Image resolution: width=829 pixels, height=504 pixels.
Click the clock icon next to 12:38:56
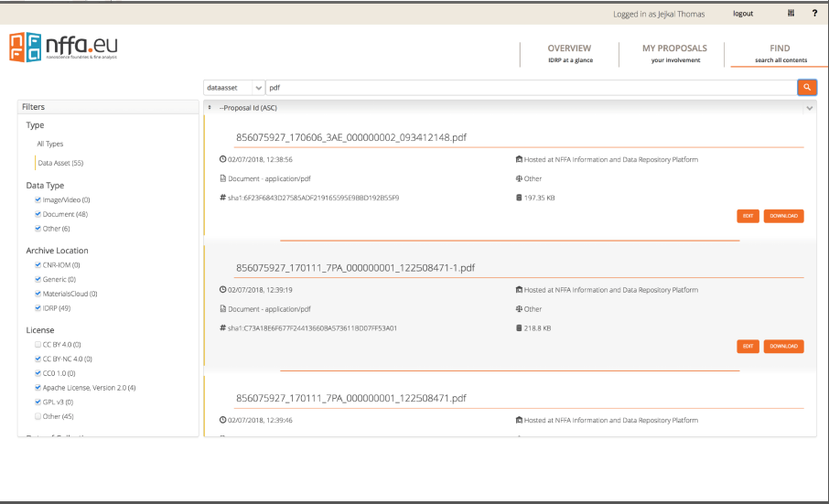point(222,159)
